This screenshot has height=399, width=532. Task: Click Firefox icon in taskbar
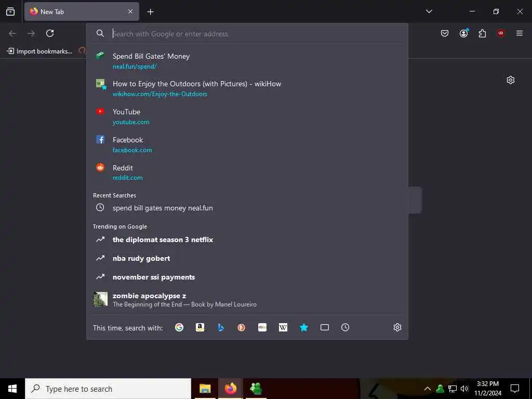(x=230, y=389)
